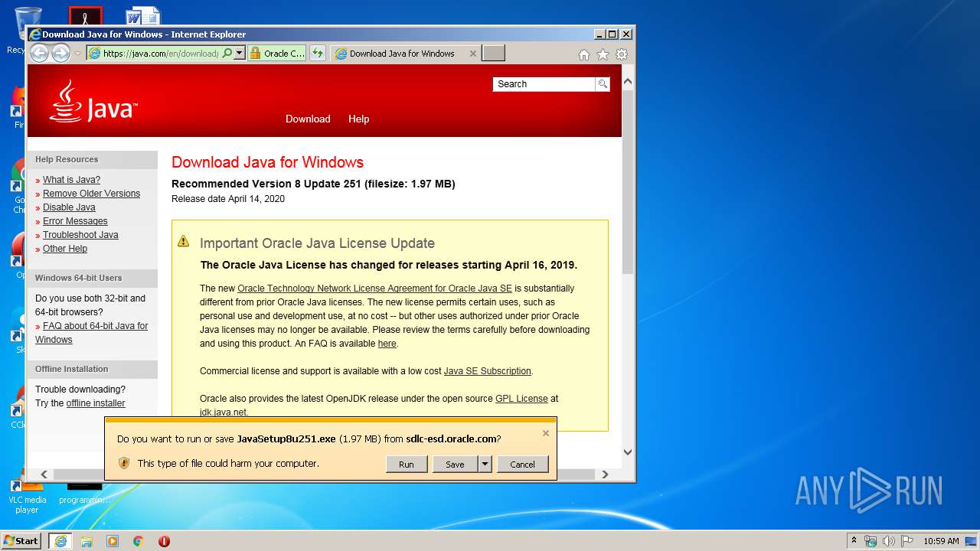
Task: Open Favorites star icon
Action: [x=603, y=54]
